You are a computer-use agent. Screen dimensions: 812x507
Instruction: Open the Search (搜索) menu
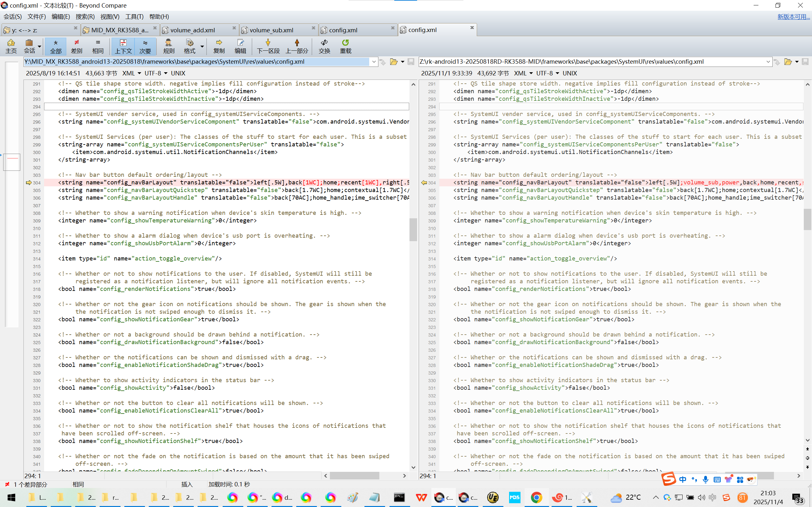(85, 16)
